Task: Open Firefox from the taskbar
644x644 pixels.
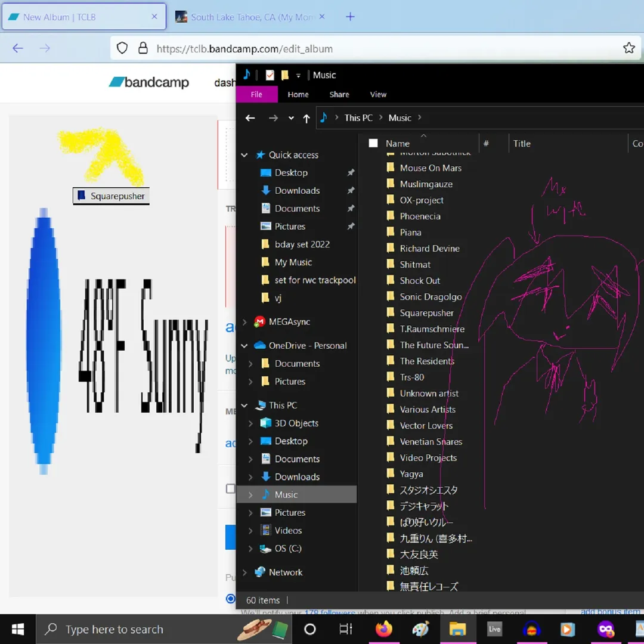Action: click(x=384, y=629)
